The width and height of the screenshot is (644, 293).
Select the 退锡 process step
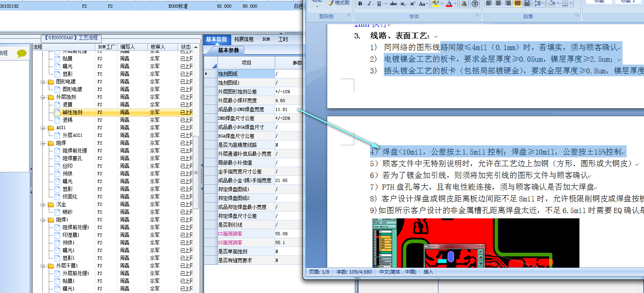pos(67,120)
